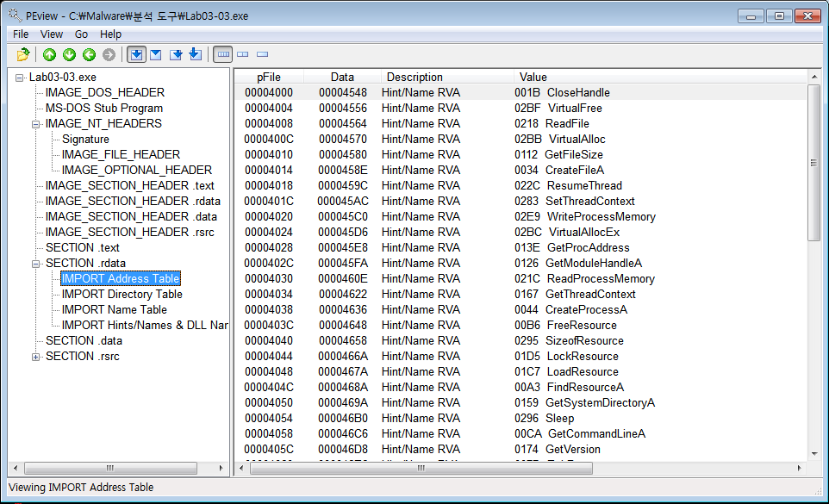Select IMPORT Directory Table tree item
This screenshot has height=504, width=829.
pyautogui.click(x=122, y=295)
